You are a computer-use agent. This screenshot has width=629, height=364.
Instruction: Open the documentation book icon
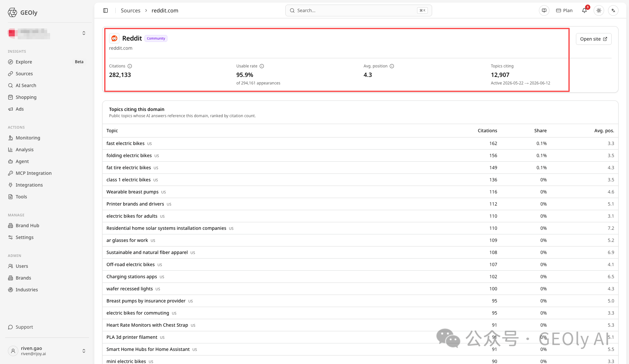(544, 10)
